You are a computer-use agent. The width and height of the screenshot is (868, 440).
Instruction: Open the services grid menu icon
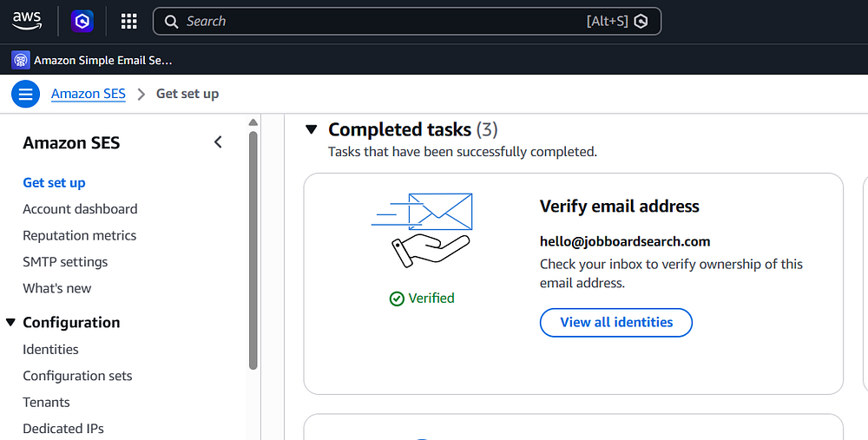[129, 22]
